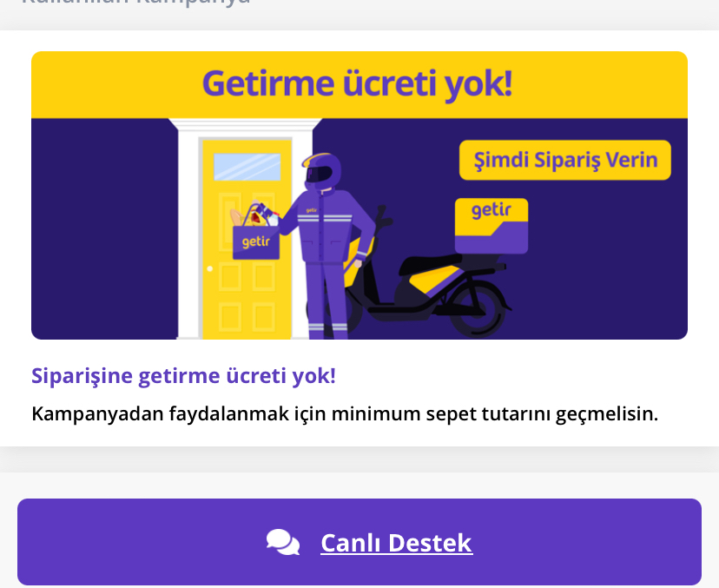The image size is (719, 588).
Task: Click the door window pane
Action: pos(247,167)
